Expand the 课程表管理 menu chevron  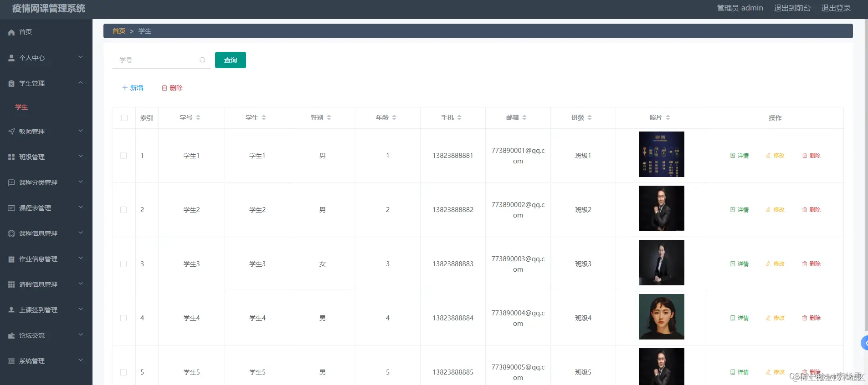[x=81, y=207]
